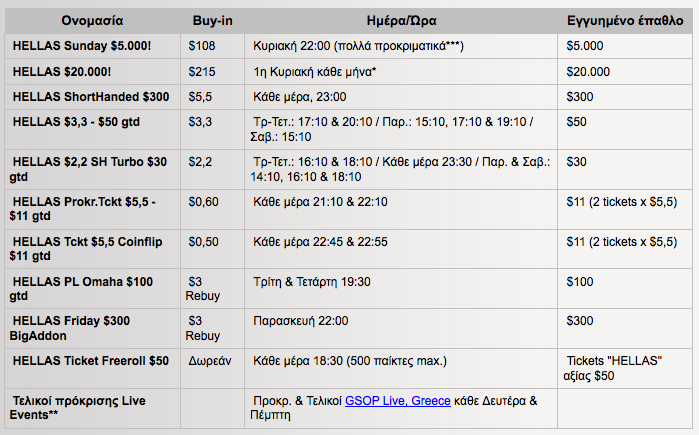Click the Εγγυημένο έπαθλο column header
Image resolution: width=699 pixels, height=435 pixels.
pos(625,21)
